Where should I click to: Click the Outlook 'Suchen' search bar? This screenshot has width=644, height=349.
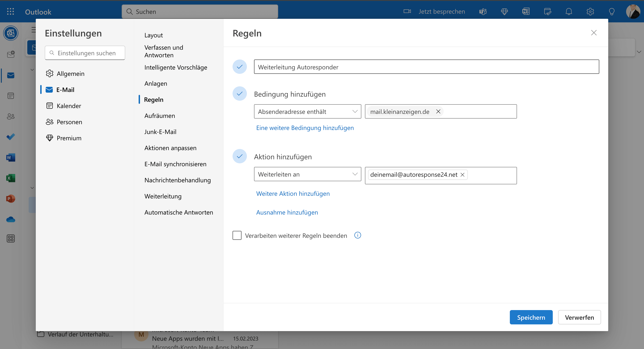[200, 11]
